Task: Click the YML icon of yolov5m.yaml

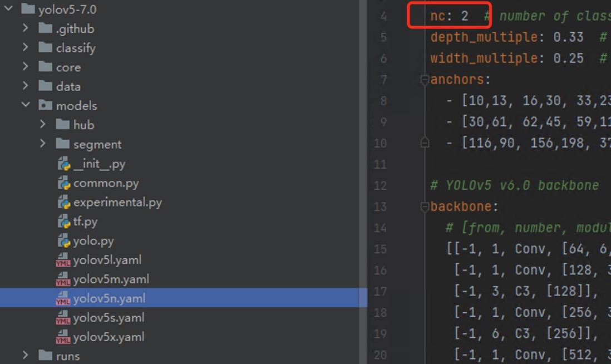Action: coord(63,279)
